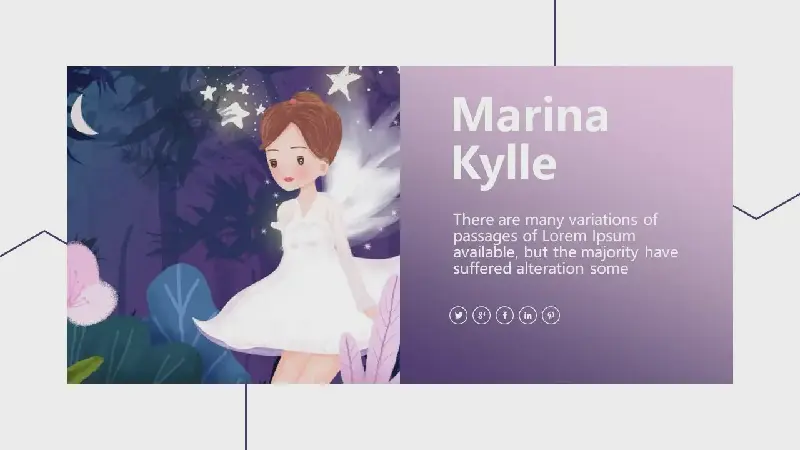The height and width of the screenshot is (450, 800).
Task: Select the Facebook circle icon
Action: pyautogui.click(x=505, y=315)
